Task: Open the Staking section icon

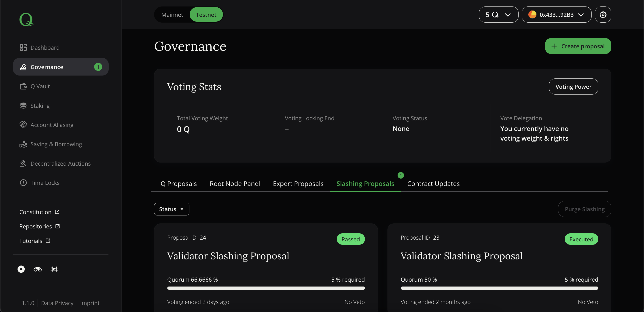Action: [23, 105]
